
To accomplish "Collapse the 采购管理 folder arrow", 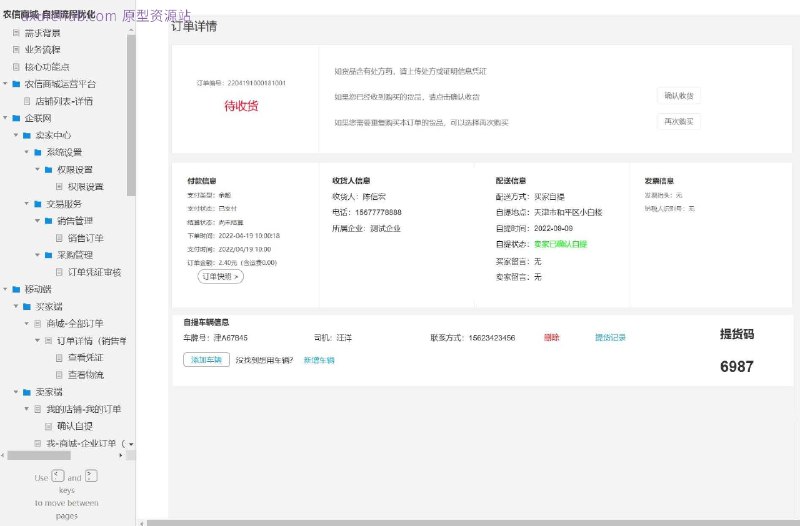I will point(37,255).
